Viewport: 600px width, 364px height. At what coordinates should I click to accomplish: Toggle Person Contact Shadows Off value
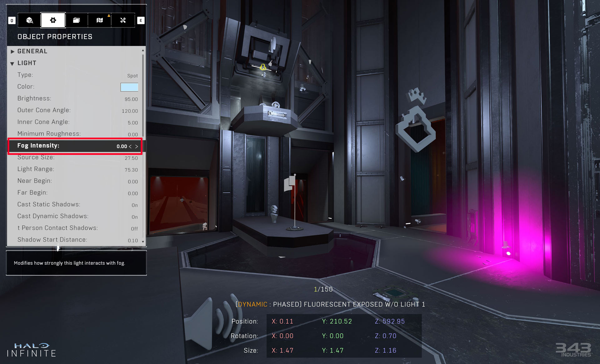pyautogui.click(x=134, y=229)
